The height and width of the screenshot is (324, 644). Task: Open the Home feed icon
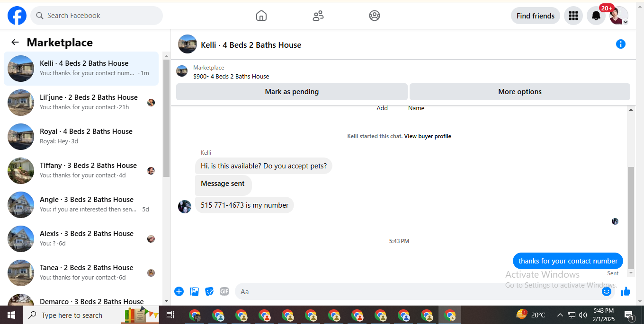coord(261,16)
